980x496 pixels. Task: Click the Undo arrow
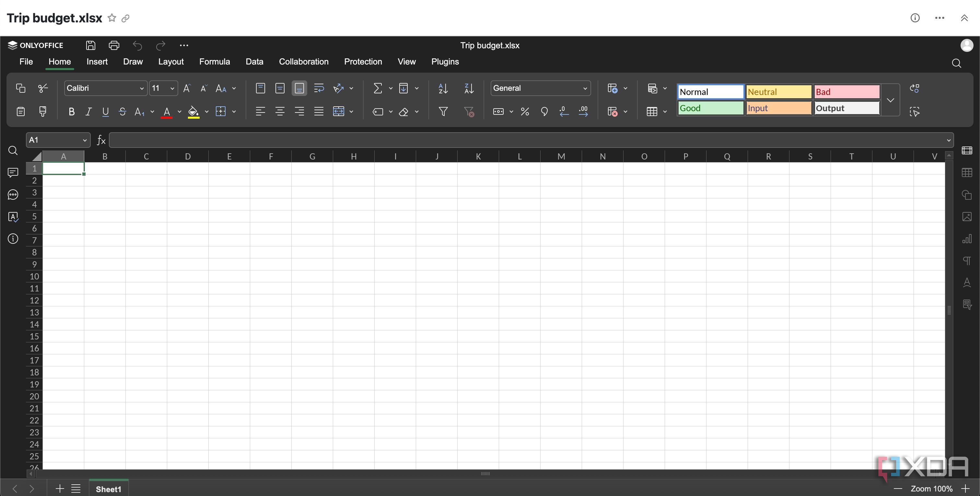tap(137, 46)
